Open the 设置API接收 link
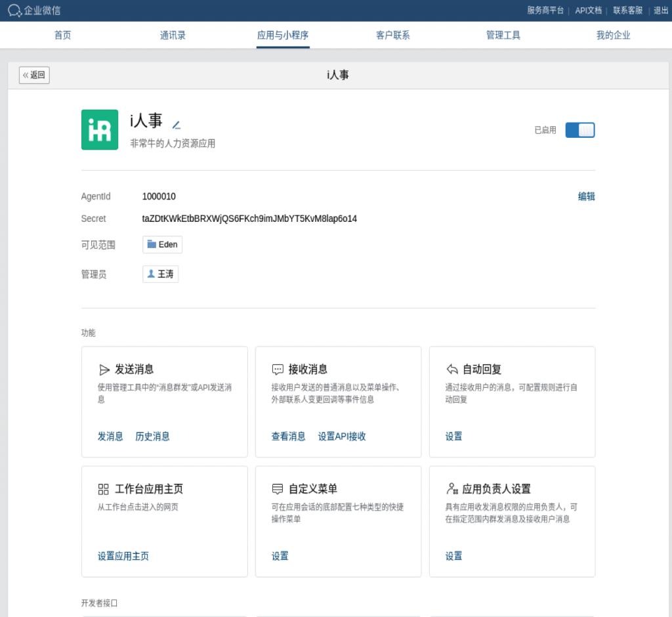The width and height of the screenshot is (672, 617). click(342, 436)
